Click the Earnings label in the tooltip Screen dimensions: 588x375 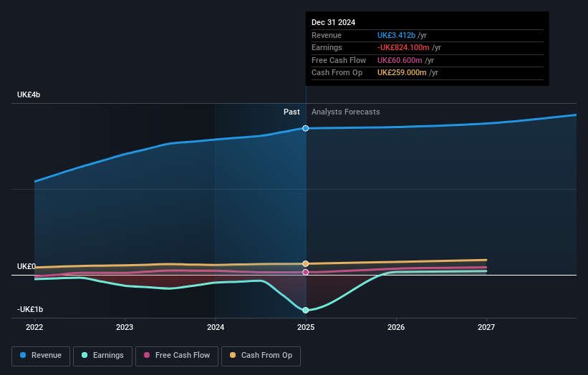(327, 47)
